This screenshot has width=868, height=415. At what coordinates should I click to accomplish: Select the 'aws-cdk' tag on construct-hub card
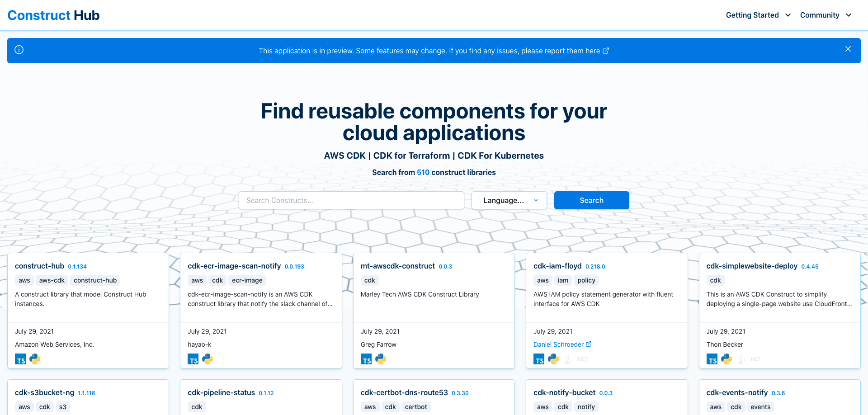[x=52, y=280]
